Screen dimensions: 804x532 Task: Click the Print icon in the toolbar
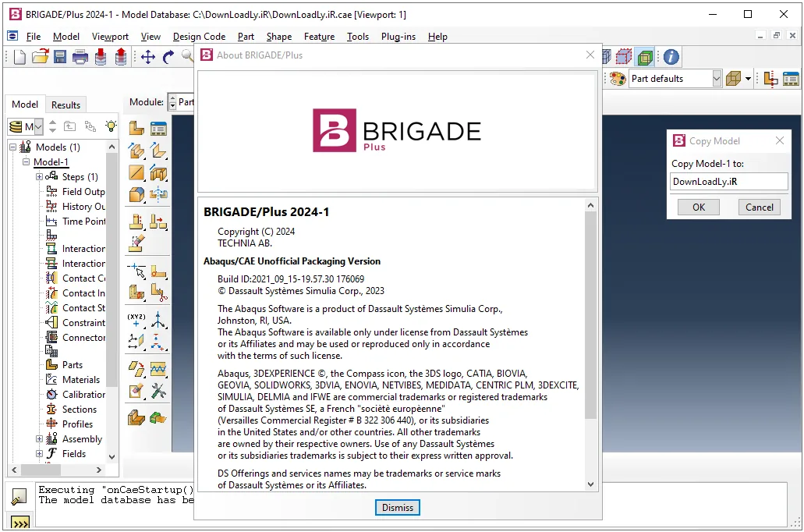point(80,56)
